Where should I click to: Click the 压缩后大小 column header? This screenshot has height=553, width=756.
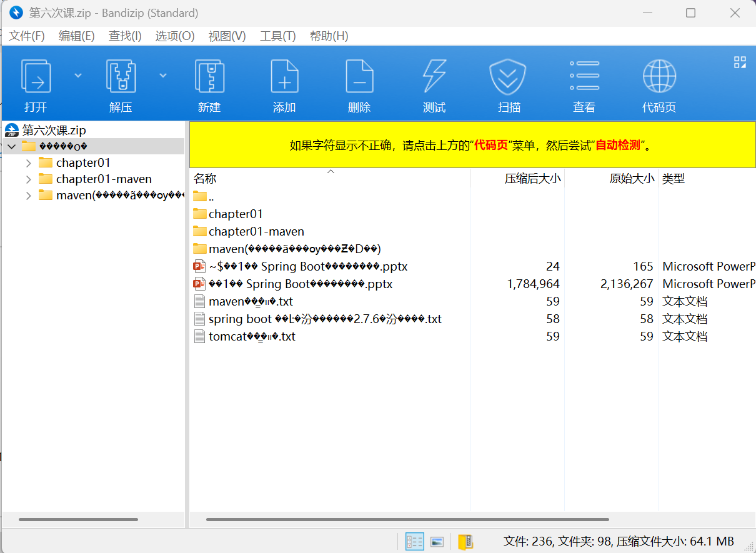tap(518, 179)
